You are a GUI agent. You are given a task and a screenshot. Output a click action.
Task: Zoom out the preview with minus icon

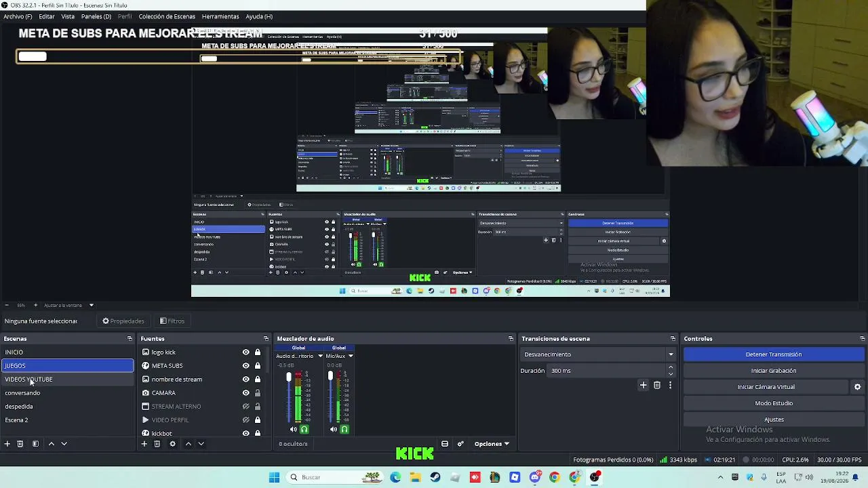(6, 305)
